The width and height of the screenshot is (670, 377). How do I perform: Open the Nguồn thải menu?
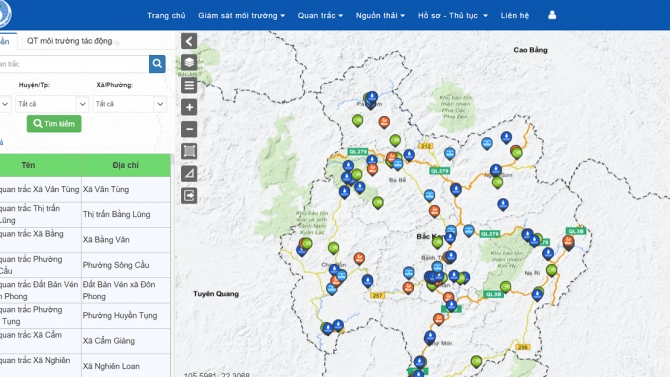coord(380,15)
